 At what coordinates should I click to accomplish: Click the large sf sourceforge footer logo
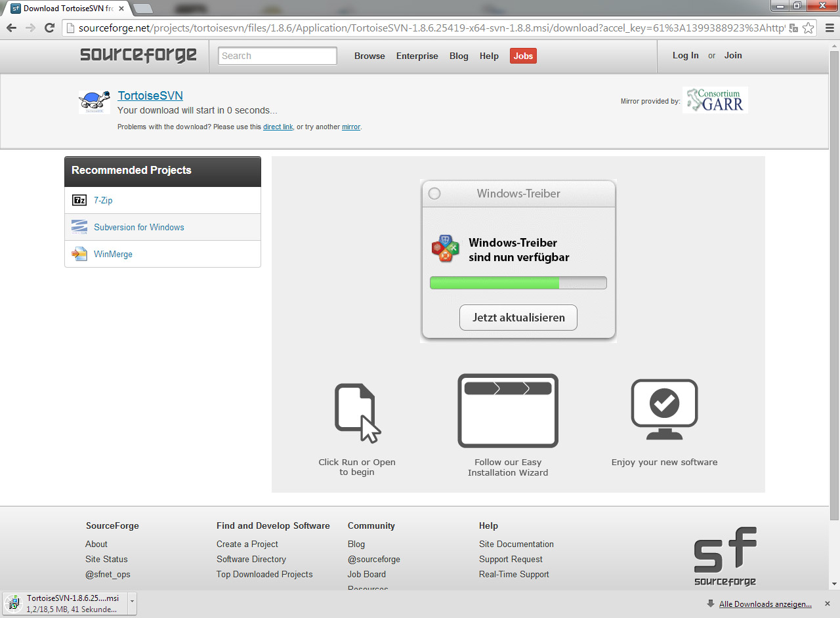(x=725, y=556)
